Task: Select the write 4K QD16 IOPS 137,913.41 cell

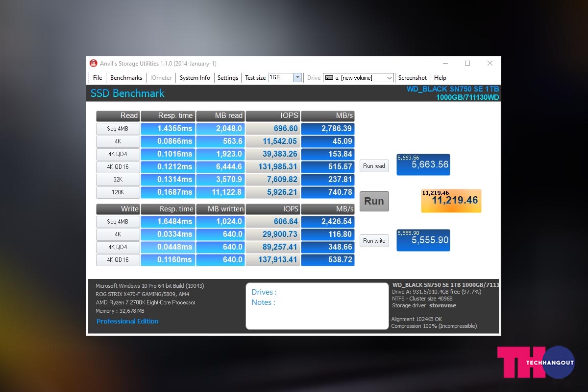Action: point(273,260)
